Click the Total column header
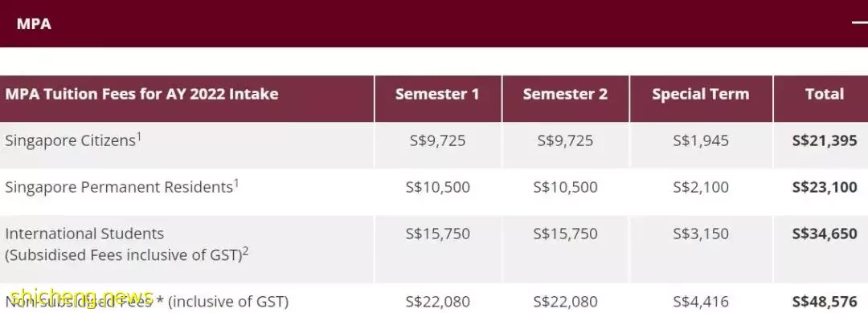The height and width of the screenshot is (313, 868). (825, 94)
